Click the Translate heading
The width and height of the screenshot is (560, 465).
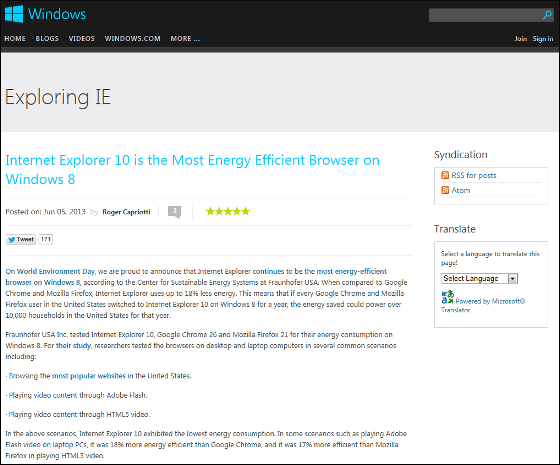coord(455,229)
